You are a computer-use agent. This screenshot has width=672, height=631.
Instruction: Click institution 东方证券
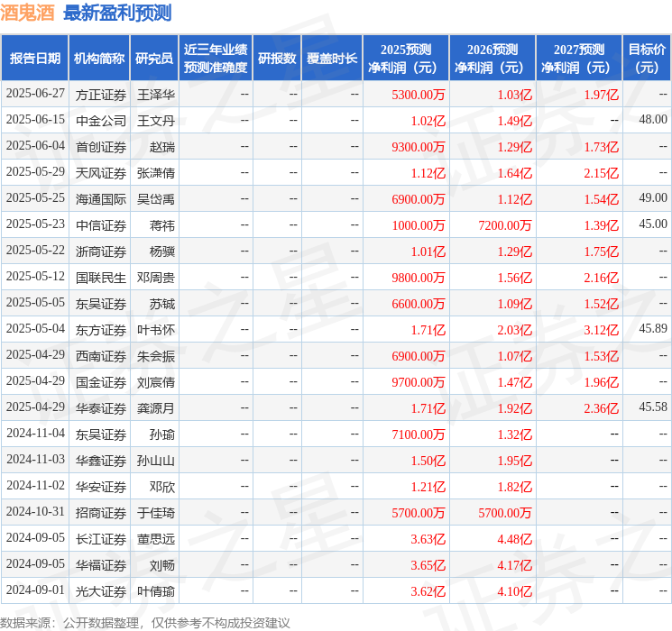tap(101, 330)
